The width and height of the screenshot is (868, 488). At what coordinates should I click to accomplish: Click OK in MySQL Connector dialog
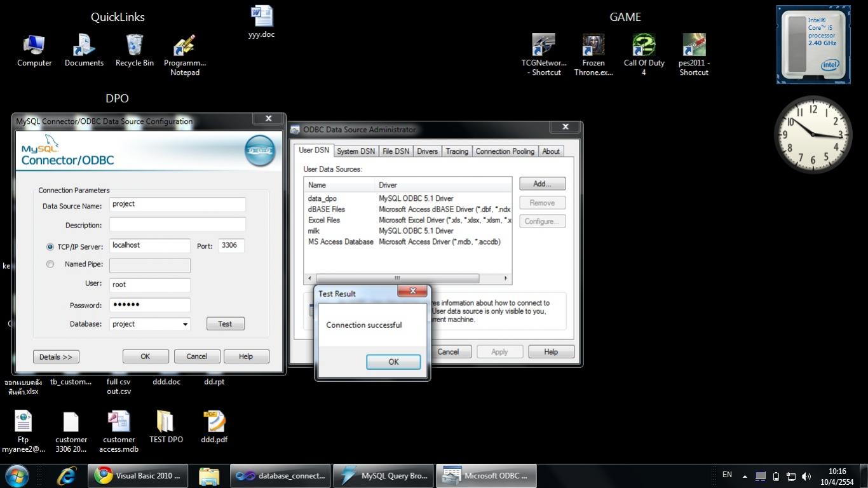pyautogui.click(x=146, y=356)
